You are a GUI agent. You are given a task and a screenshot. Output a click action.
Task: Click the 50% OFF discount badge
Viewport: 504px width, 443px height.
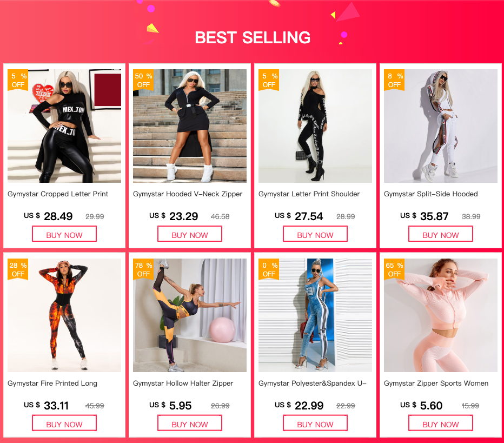143,80
